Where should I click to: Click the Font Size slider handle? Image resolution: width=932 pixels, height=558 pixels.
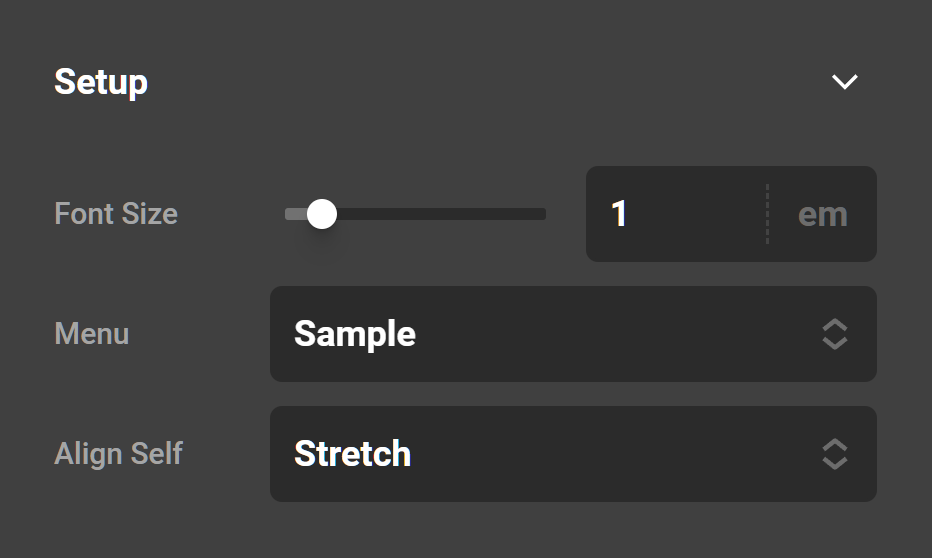321,214
